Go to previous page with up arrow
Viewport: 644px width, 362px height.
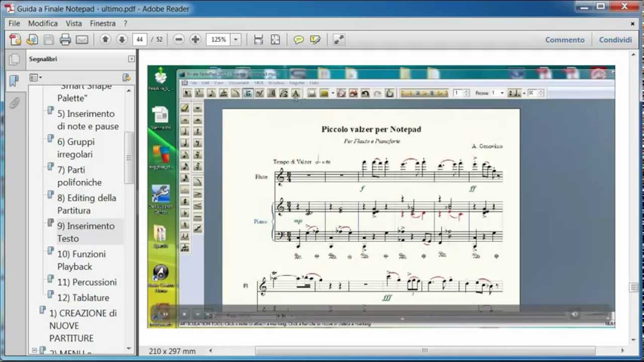pos(105,39)
